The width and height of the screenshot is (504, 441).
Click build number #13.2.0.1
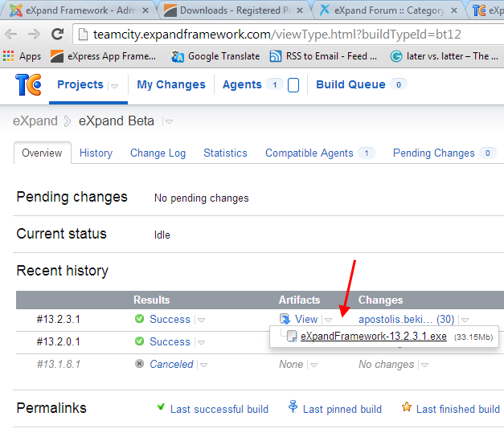pos(58,341)
